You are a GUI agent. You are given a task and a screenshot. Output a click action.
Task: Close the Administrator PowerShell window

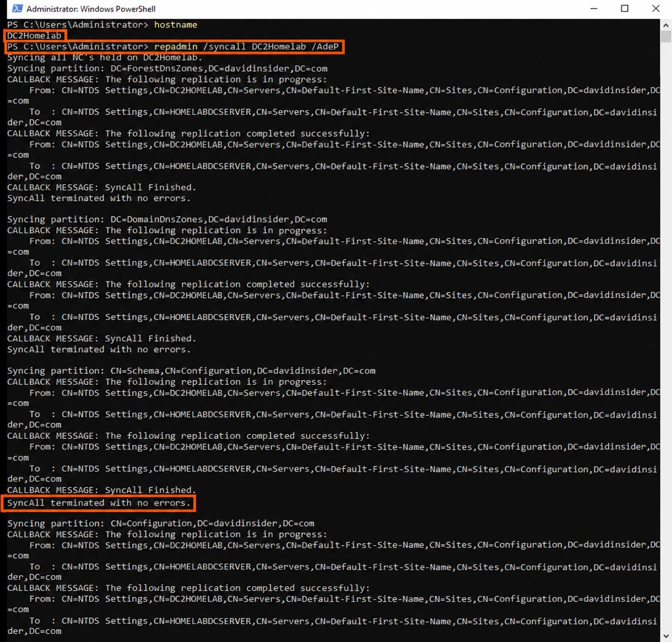tap(655, 8)
